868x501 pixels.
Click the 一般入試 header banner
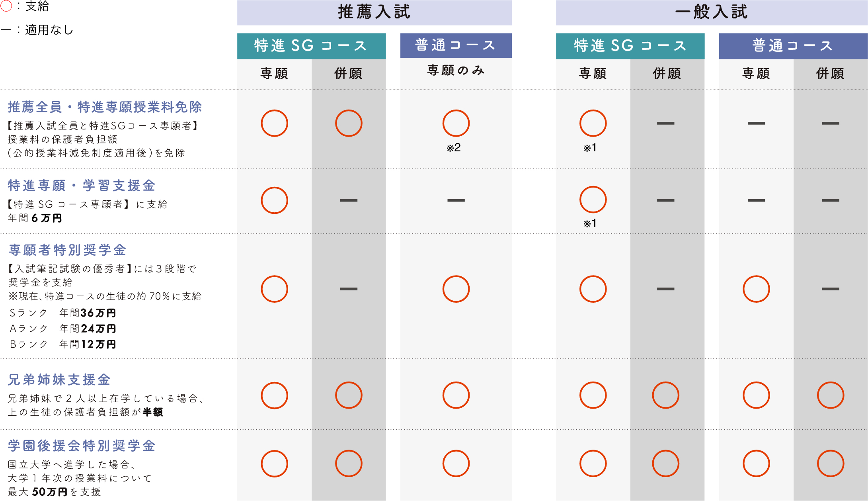point(712,12)
